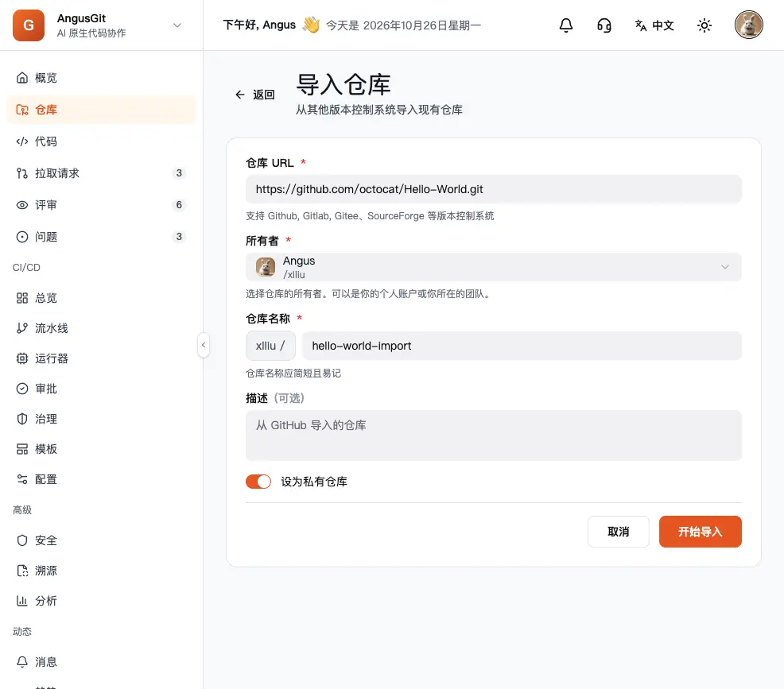Image resolution: width=784 pixels, height=689 pixels.
Task: Open the user avatar in the top bar
Action: (x=748, y=25)
